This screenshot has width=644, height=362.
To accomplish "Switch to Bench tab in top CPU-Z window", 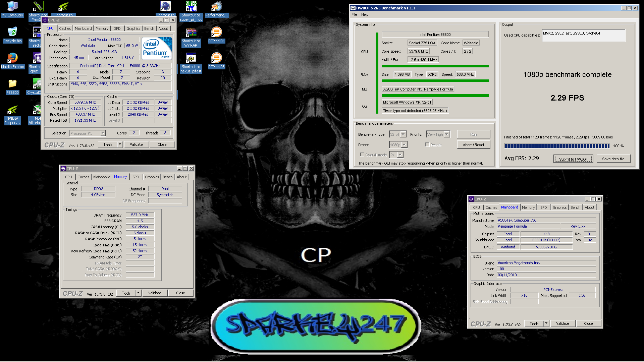I will [149, 28].
